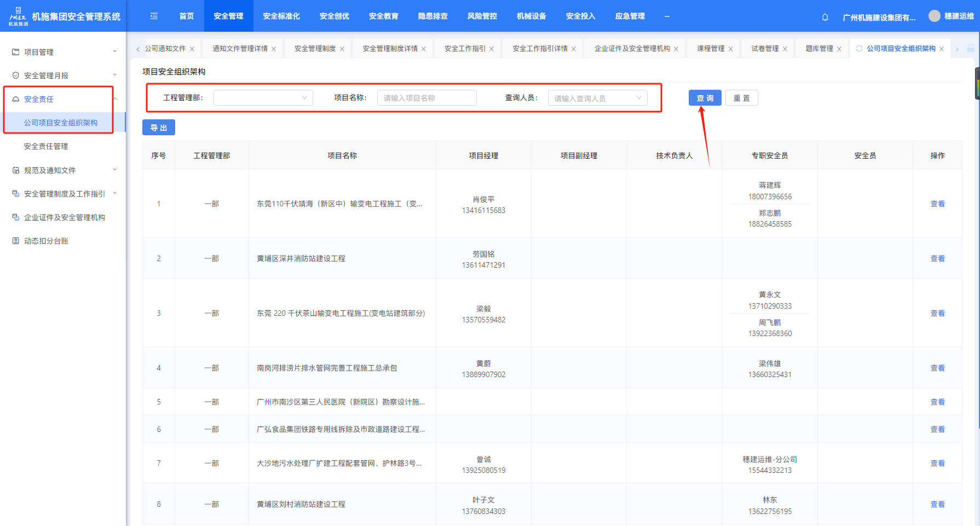The image size is (980, 526).
Task: Select 安全责任管理 in the sidebar
Action: point(46,146)
